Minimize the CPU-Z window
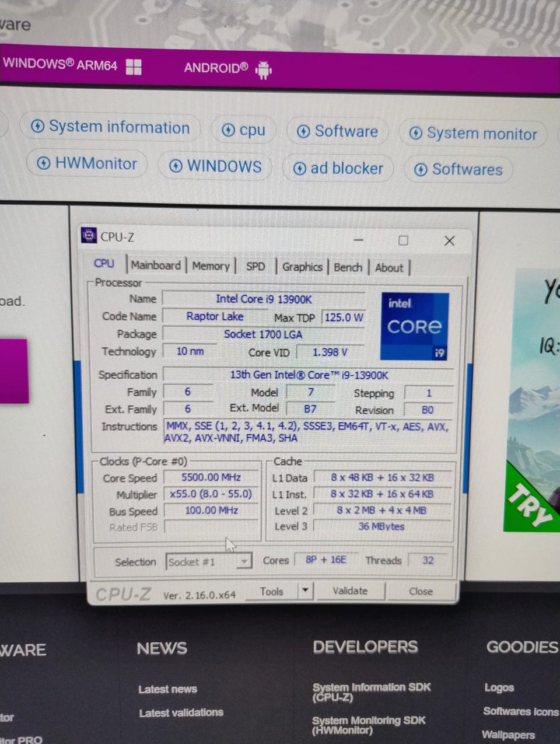This screenshot has width=560, height=744. 358,240
